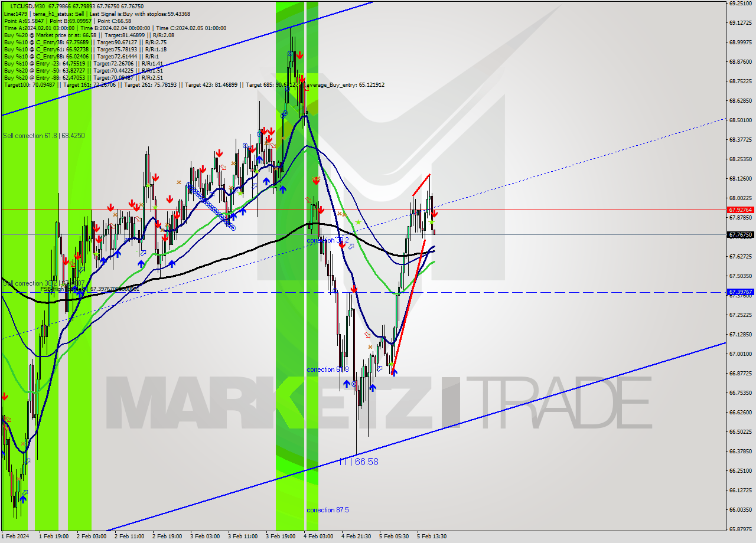Click the '5 Feb 05:30' time axis label
756x543 pixels.
[x=394, y=537]
